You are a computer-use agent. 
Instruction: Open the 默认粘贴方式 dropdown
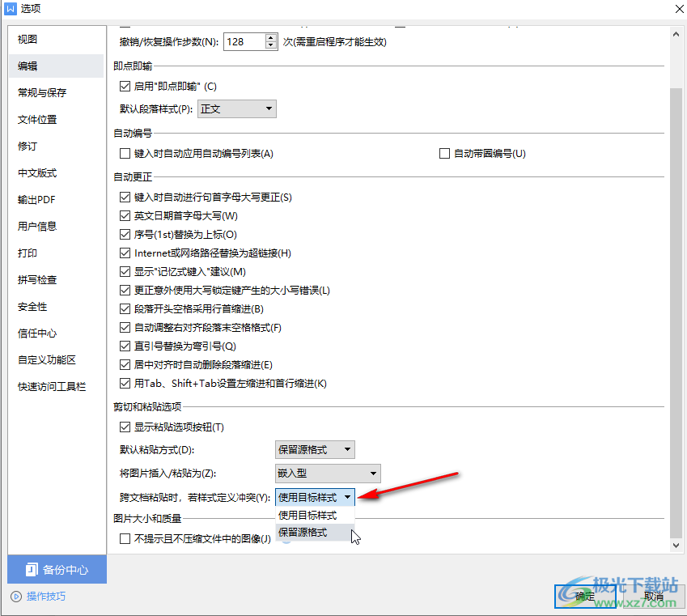pos(315,450)
